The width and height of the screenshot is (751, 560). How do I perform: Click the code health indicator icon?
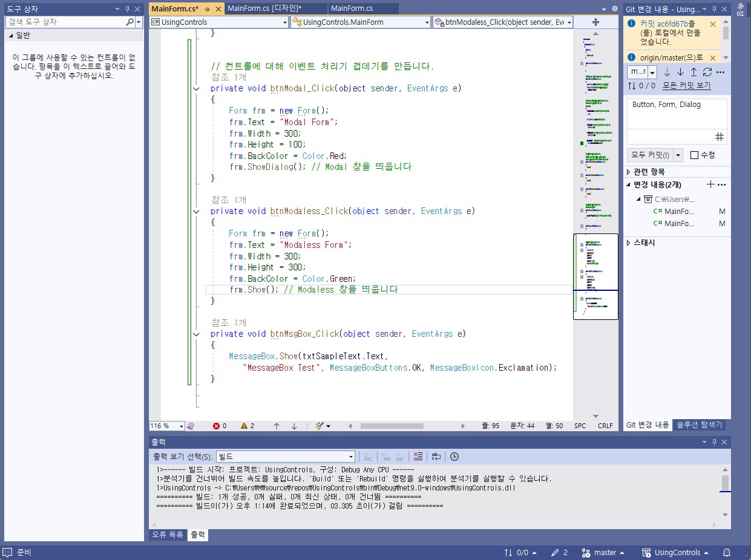tap(191, 426)
